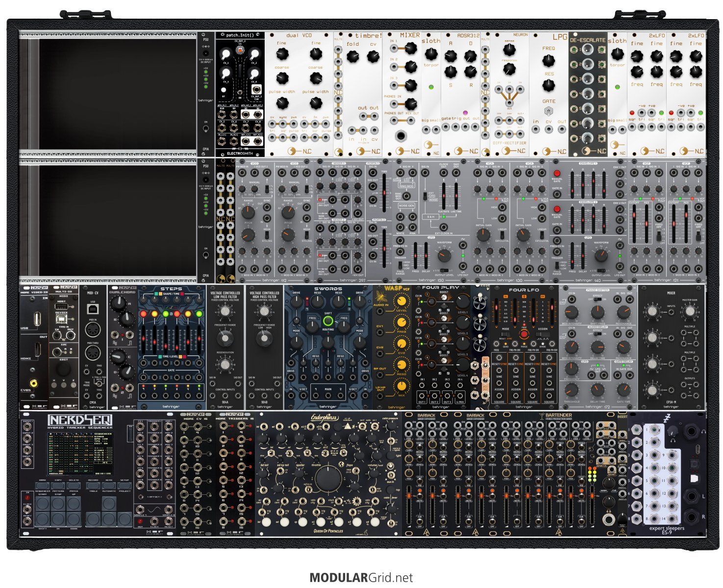Click the R knob on ADSR312
The height and width of the screenshot is (588, 723).
[x=471, y=72]
